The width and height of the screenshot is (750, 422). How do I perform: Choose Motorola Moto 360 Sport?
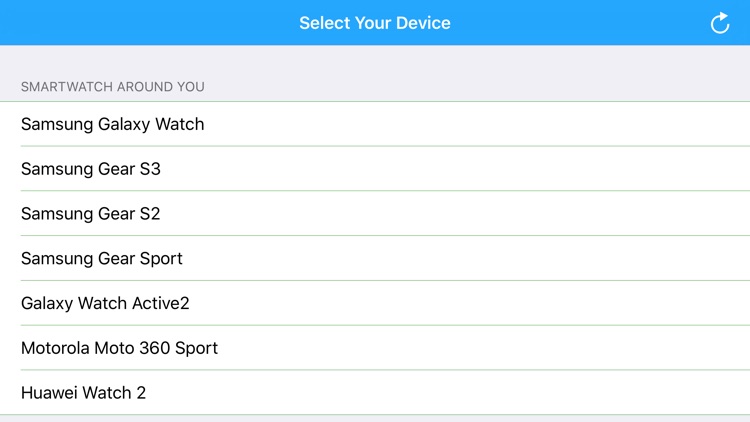pos(375,348)
